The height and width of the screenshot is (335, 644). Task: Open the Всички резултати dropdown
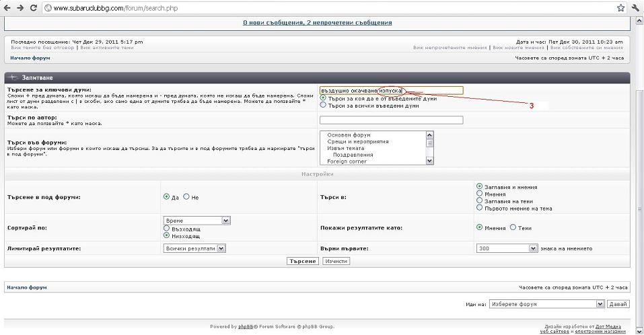[x=194, y=248]
